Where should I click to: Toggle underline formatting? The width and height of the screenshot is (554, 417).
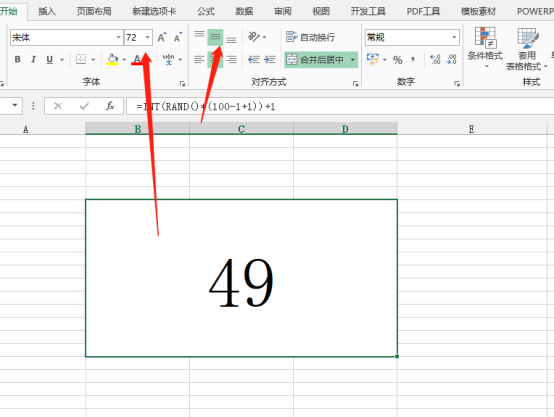tap(49, 59)
